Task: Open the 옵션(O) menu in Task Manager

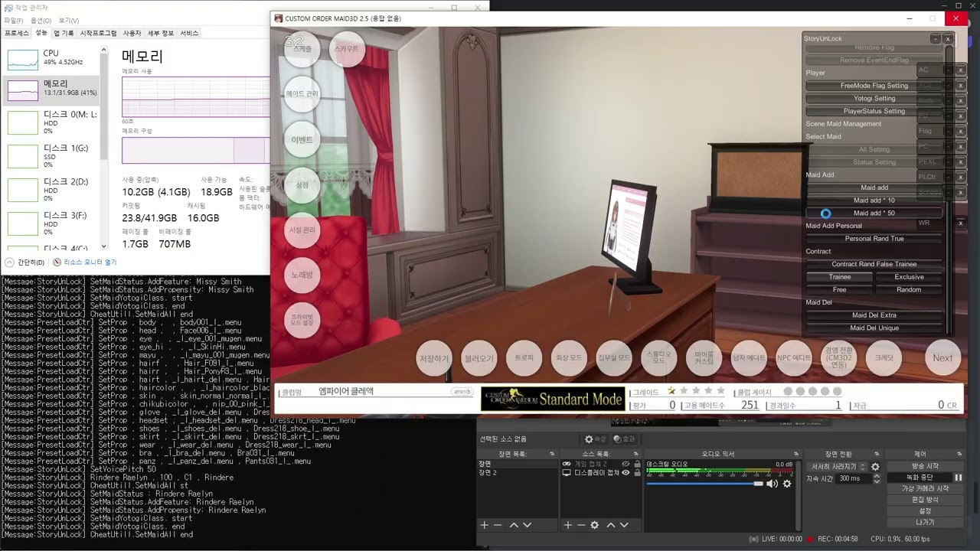Action: coord(41,21)
